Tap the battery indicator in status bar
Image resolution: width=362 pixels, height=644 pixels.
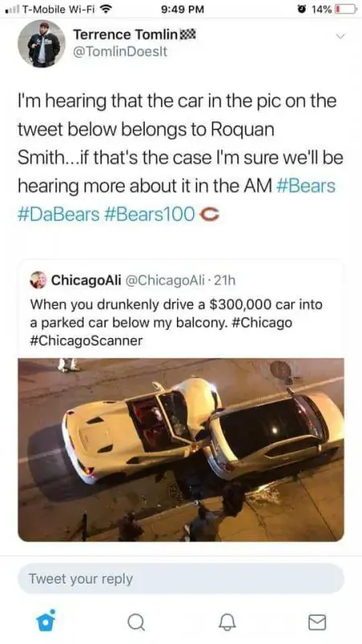coord(346,9)
